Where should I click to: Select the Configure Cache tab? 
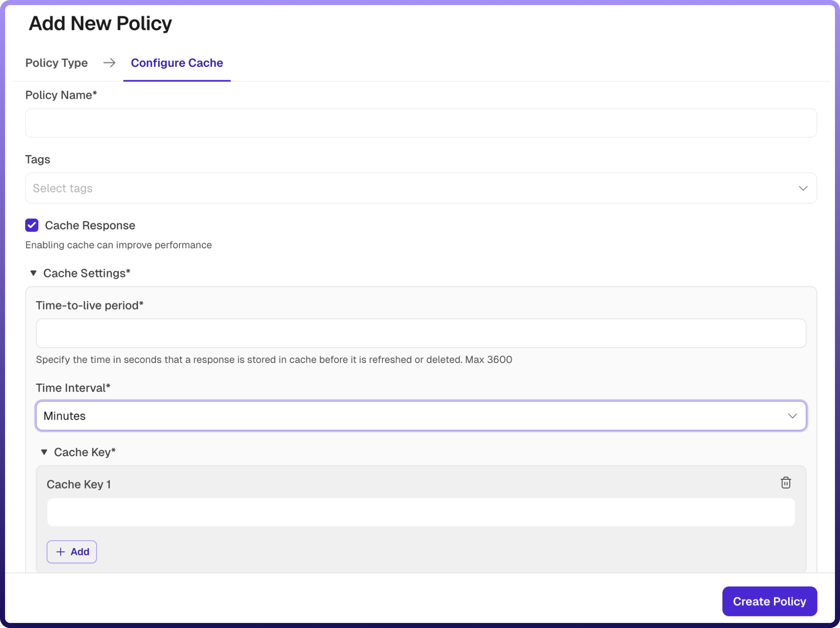click(x=176, y=63)
